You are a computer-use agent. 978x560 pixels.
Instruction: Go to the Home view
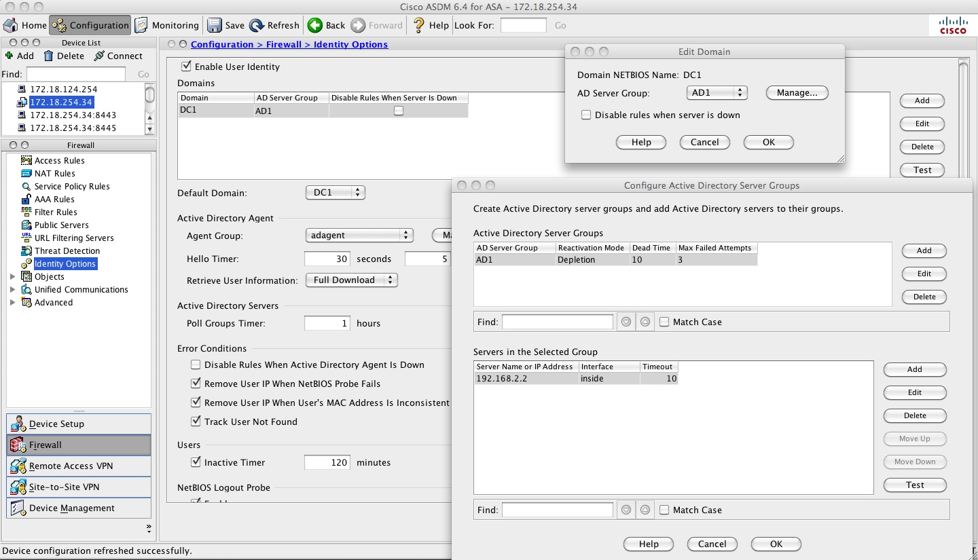pos(25,25)
